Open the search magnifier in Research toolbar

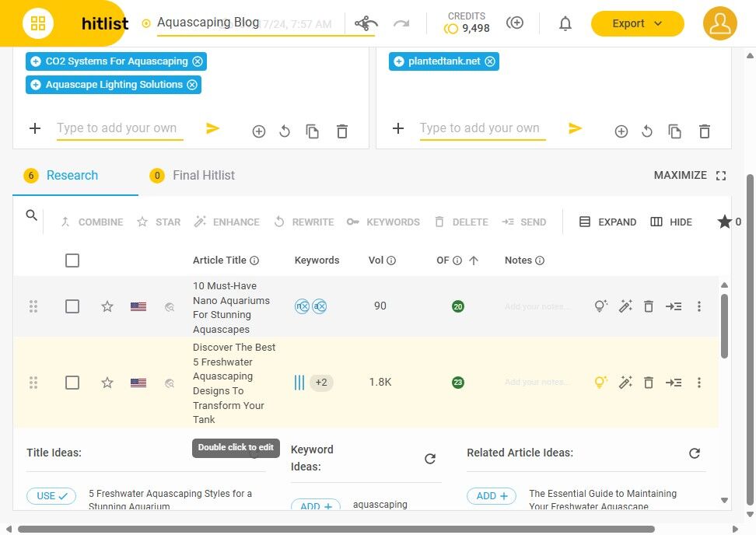31,215
